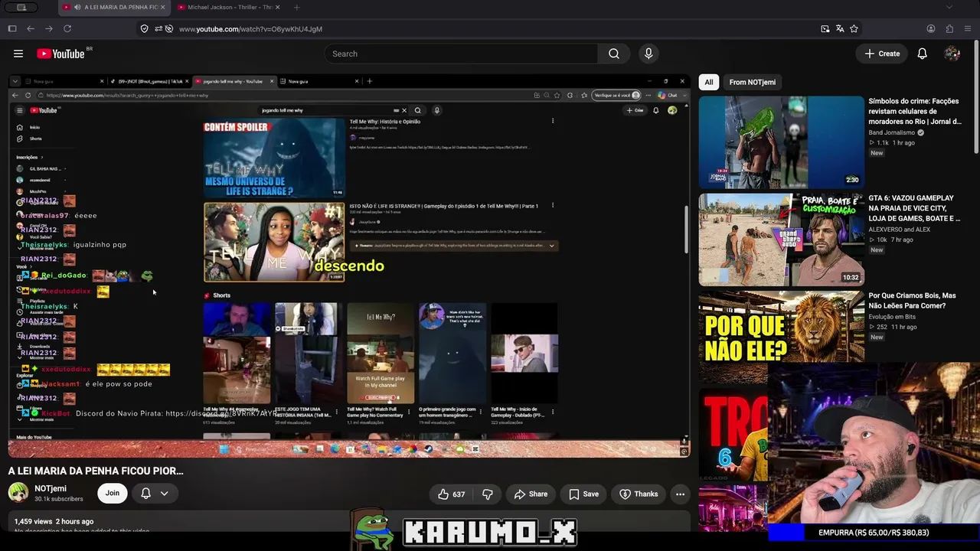Open the Evolução em Bits channel link
Image resolution: width=980 pixels, height=551 pixels.
coord(892,317)
